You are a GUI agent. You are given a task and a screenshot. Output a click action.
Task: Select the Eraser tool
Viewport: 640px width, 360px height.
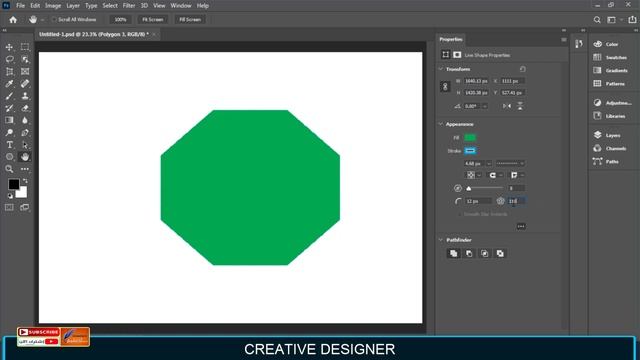point(25,108)
